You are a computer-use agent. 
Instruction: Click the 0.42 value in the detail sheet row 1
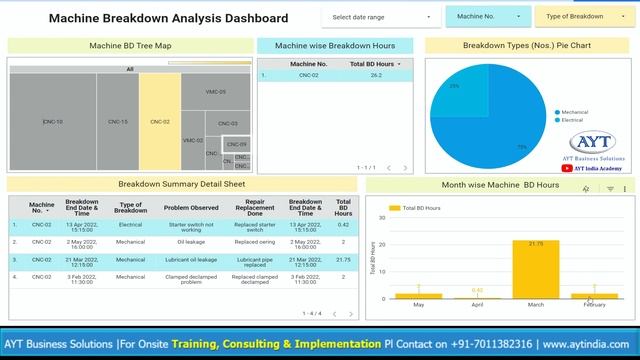(x=343, y=225)
